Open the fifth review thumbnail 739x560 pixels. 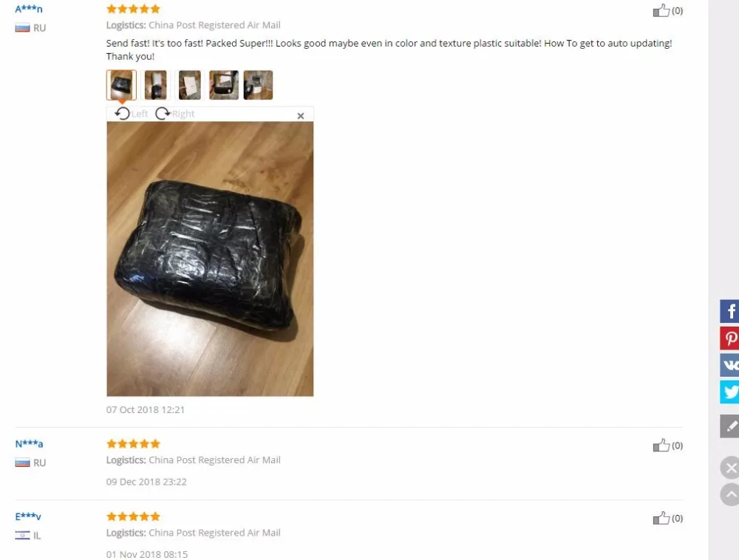258,85
